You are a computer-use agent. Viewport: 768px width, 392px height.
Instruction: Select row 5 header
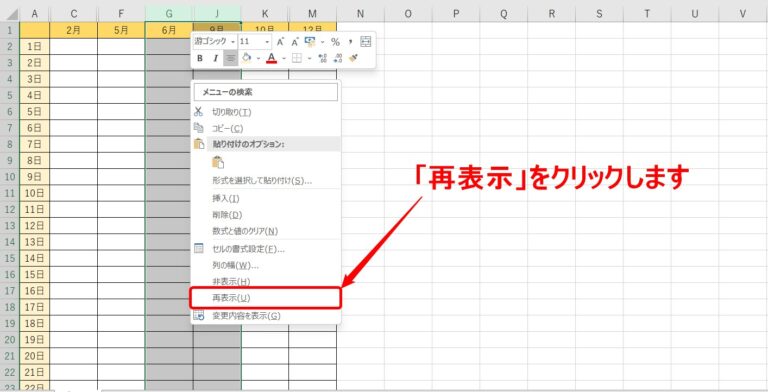tap(10, 95)
